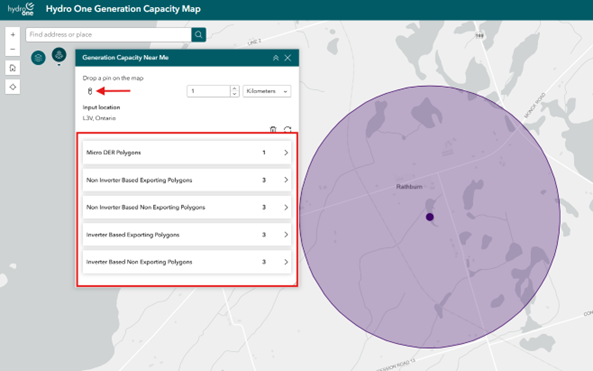Click the buffer distance input field
Image resolution: width=593 pixels, height=371 pixels.
[x=208, y=91]
